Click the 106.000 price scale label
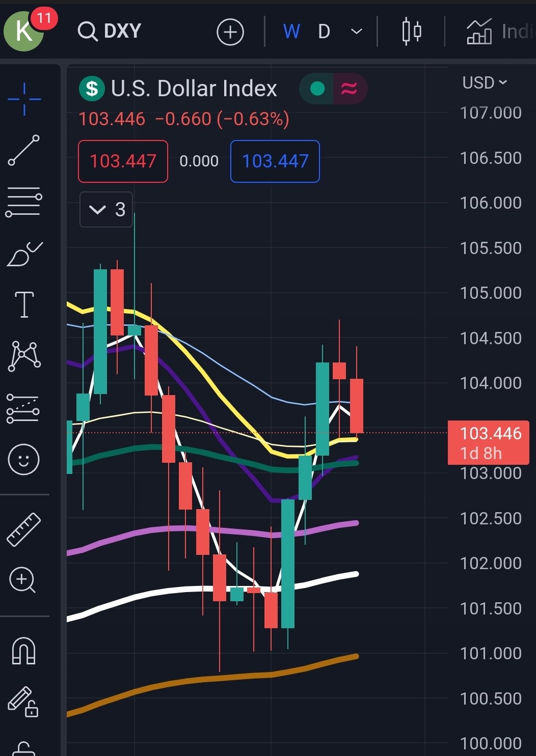Viewport: 536px width, 756px height. (491, 203)
